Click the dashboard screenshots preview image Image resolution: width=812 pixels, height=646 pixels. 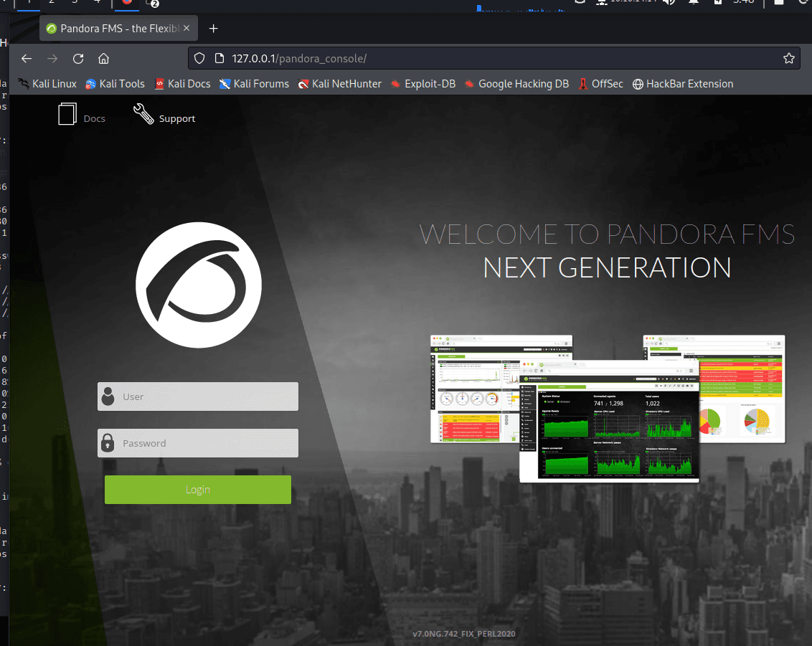(608, 407)
